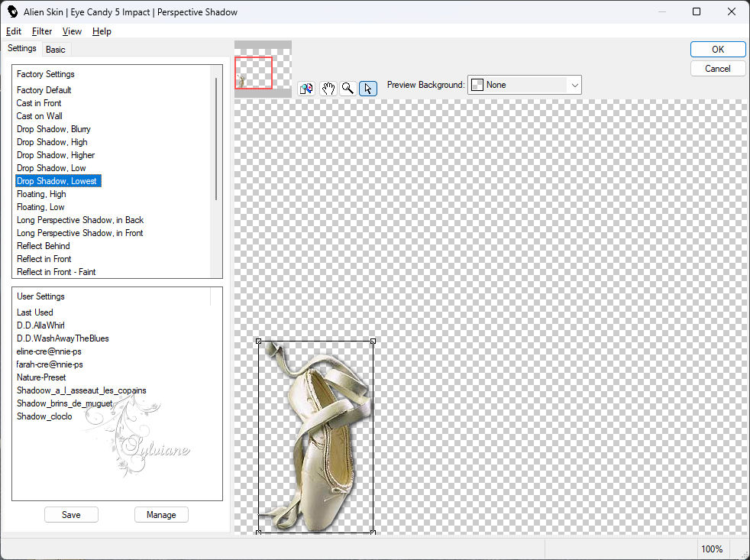Maximize the Eye Candy window
The width and height of the screenshot is (750, 560).
[697, 11]
